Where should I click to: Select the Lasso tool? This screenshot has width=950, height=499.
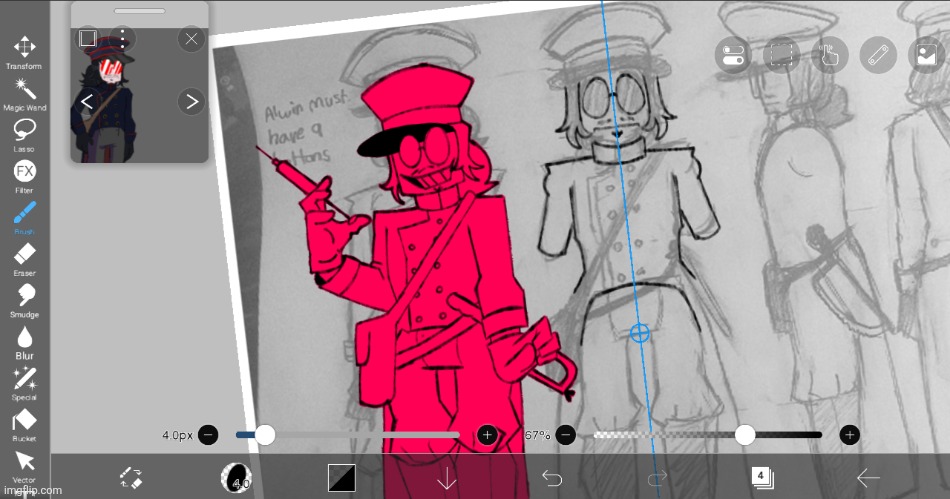pyautogui.click(x=24, y=135)
